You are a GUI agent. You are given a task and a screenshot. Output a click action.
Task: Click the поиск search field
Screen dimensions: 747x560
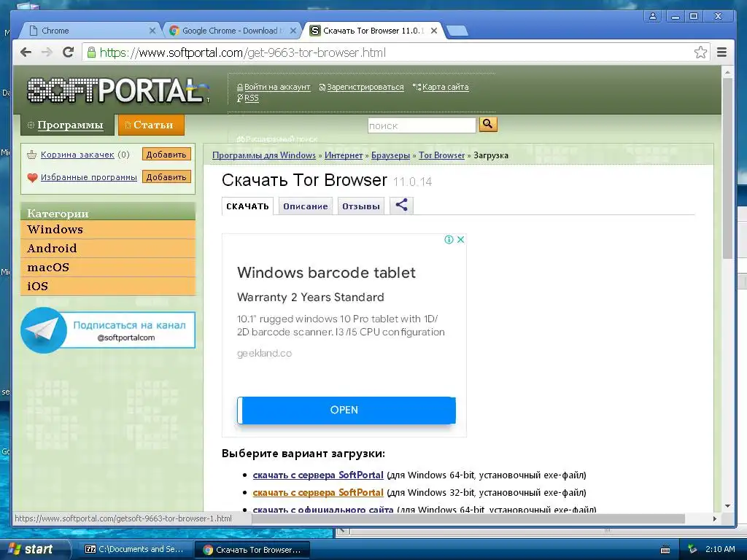422,125
